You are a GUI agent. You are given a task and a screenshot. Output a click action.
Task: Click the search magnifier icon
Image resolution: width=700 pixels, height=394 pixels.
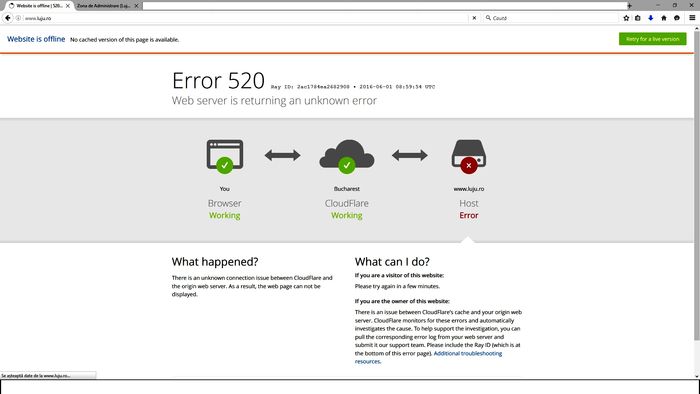488,18
